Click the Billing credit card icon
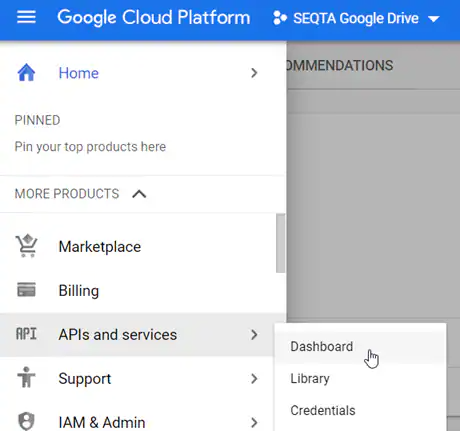This screenshot has height=431, width=460. [26, 289]
